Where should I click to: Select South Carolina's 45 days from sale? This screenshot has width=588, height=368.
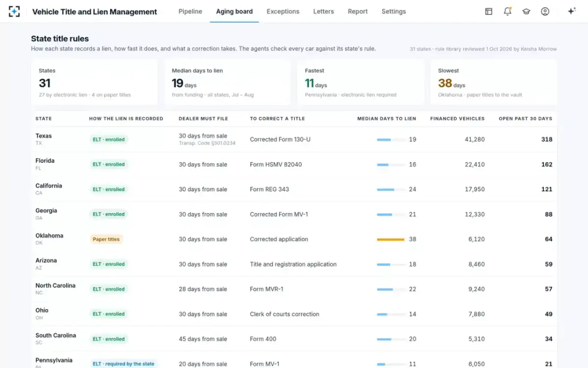pos(203,339)
